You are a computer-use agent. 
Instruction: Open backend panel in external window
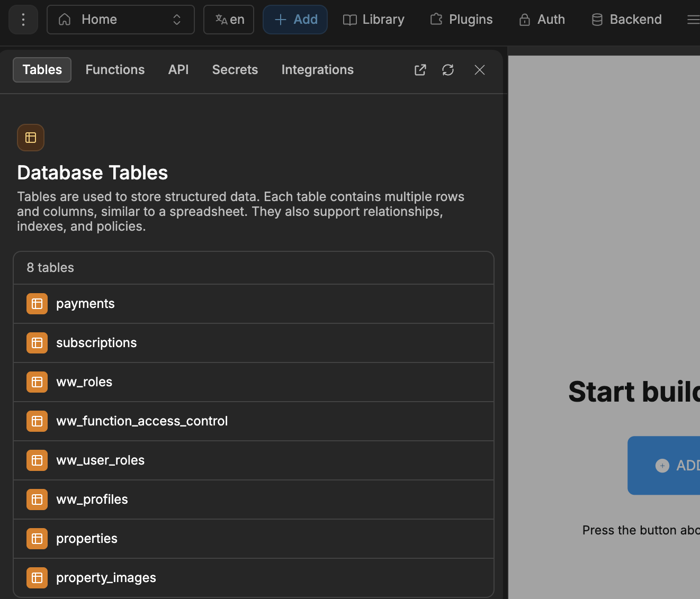pyautogui.click(x=420, y=70)
